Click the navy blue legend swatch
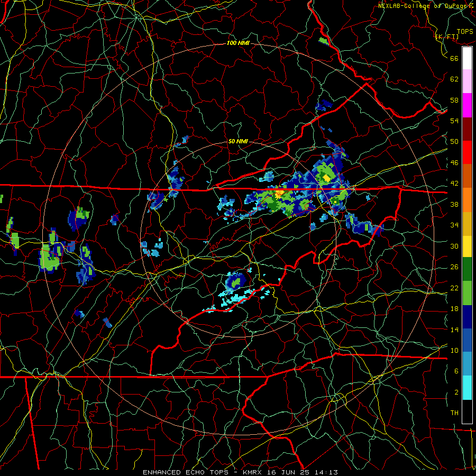 467,317
